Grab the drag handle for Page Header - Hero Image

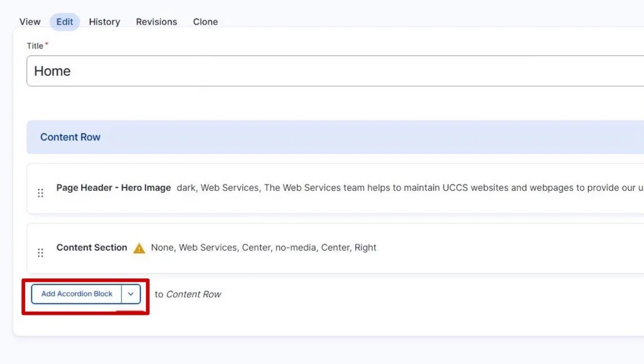click(40, 193)
